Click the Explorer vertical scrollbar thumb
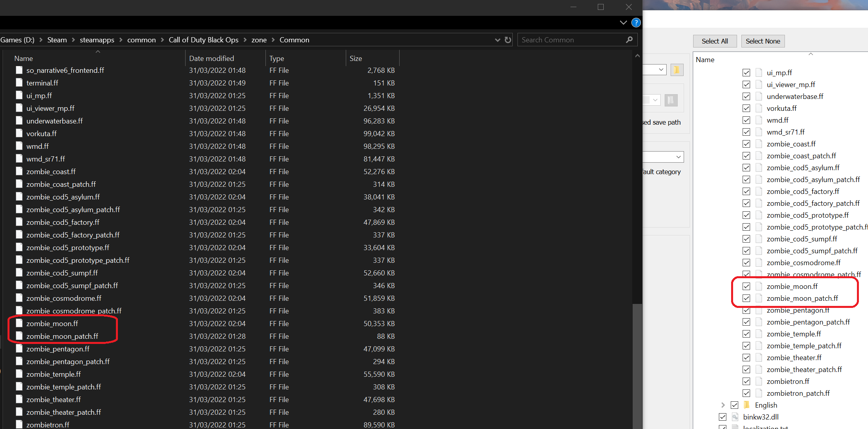This screenshot has height=429, width=868. point(637,366)
